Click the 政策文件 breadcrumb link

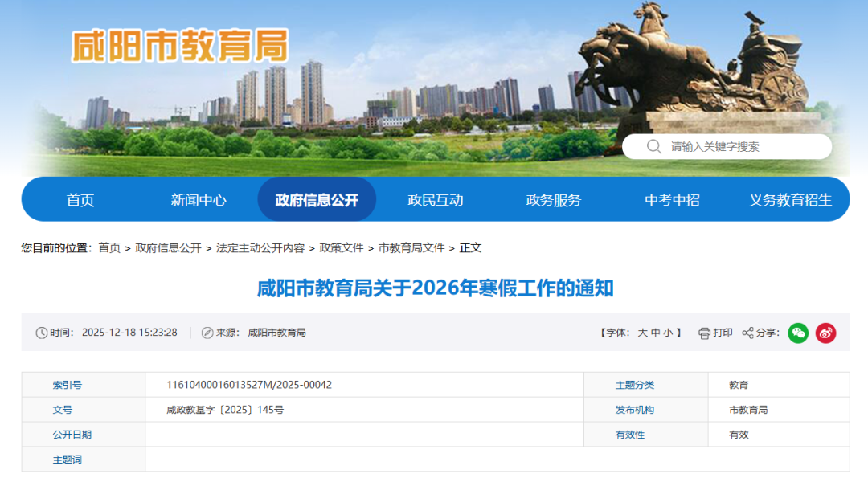coord(342,248)
